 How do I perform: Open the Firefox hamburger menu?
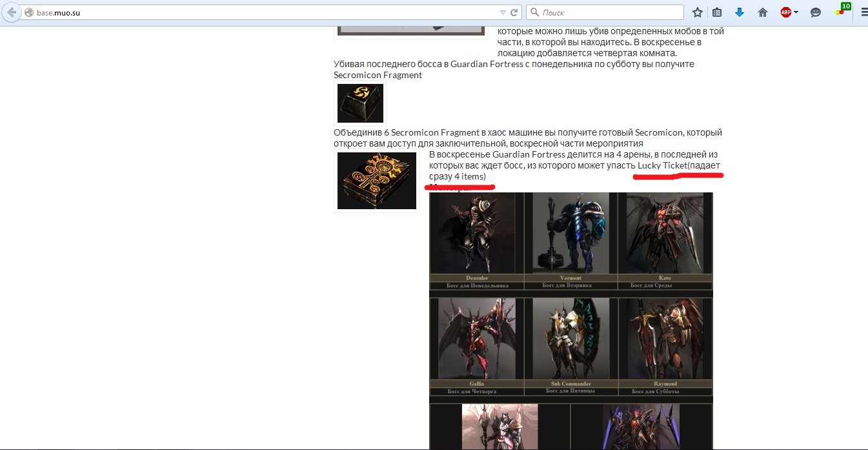tap(863, 12)
